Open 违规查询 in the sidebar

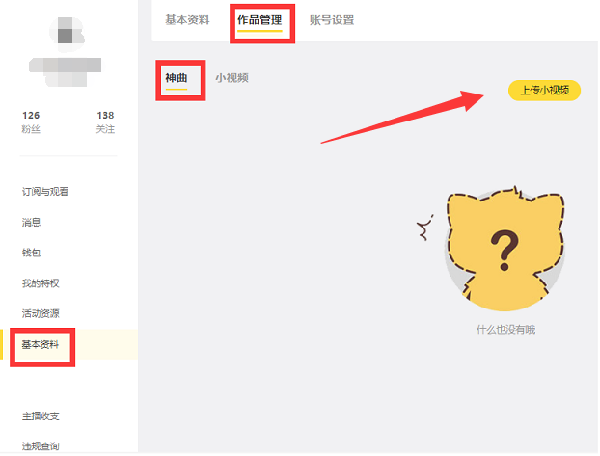point(41,446)
